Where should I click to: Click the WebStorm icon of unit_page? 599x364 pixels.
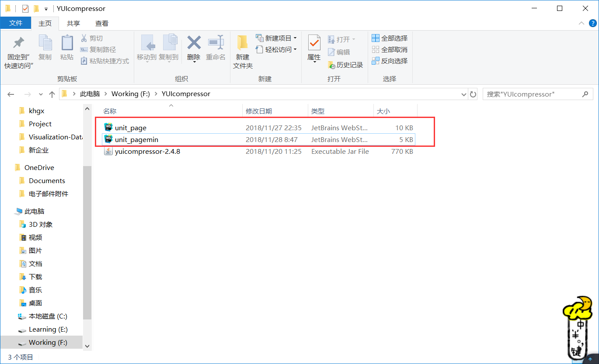coord(108,127)
